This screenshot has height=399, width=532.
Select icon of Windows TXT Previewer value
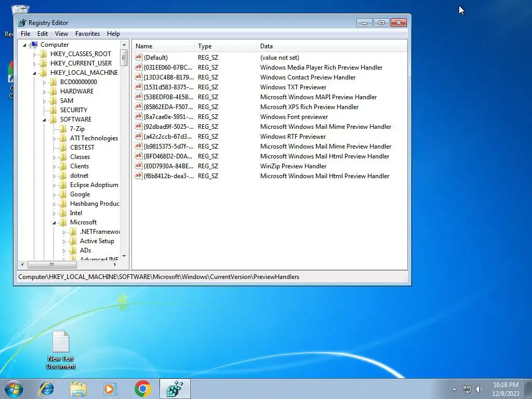click(x=138, y=87)
